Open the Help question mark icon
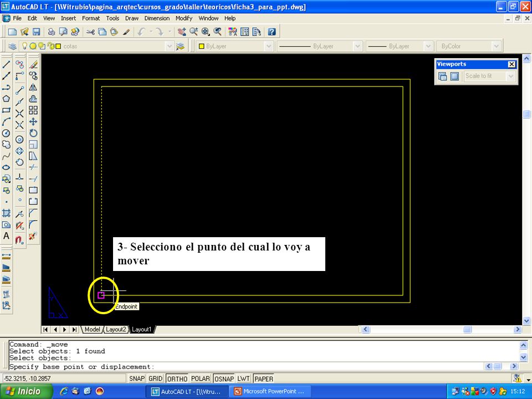The image size is (532, 399). click(x=272, y=32)
